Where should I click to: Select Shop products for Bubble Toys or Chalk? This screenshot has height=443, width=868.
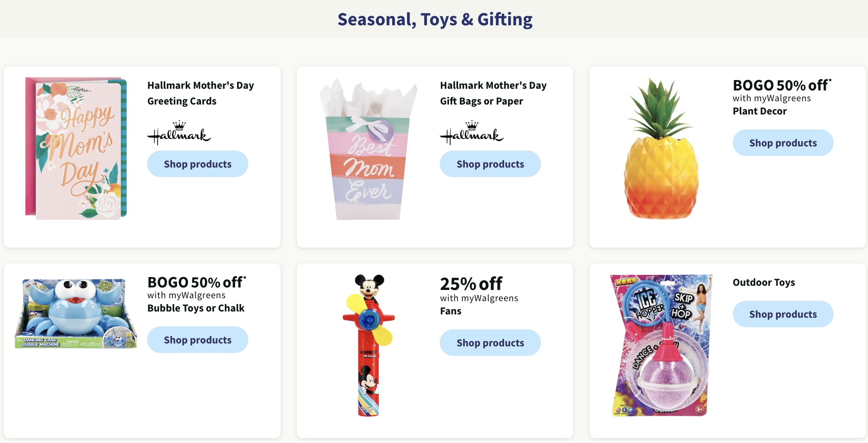[197, 340]
